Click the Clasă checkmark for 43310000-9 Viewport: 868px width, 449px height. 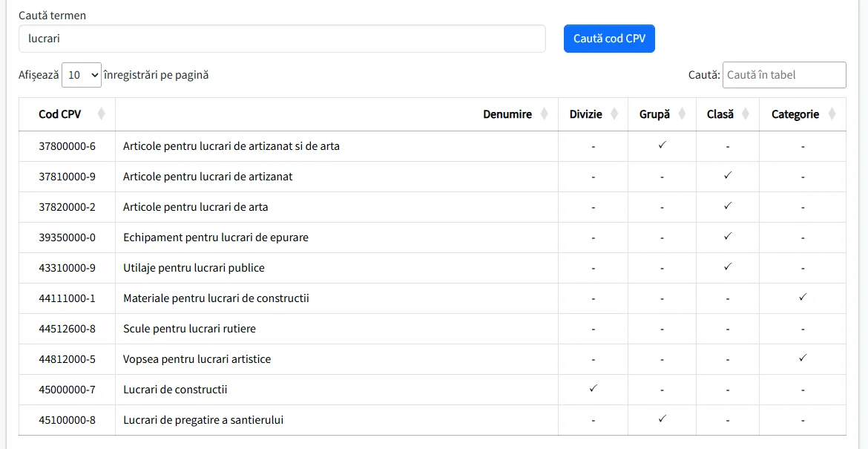pos(728,266)
